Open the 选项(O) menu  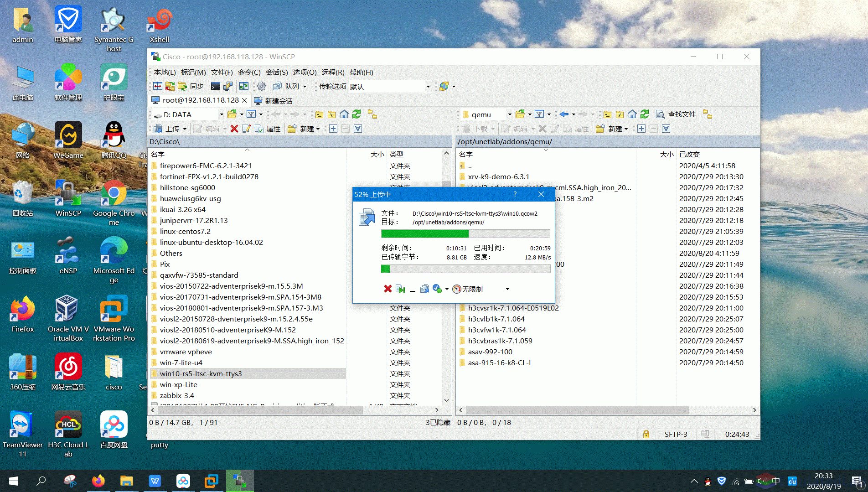pos(305,73)
